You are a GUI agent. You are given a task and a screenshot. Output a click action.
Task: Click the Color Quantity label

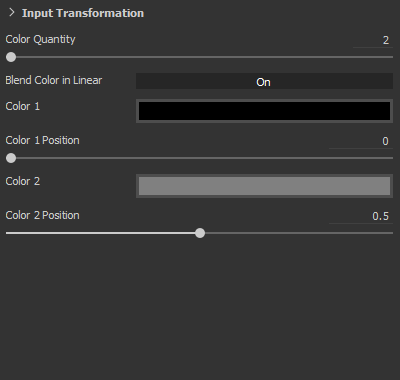coord(40,39)
